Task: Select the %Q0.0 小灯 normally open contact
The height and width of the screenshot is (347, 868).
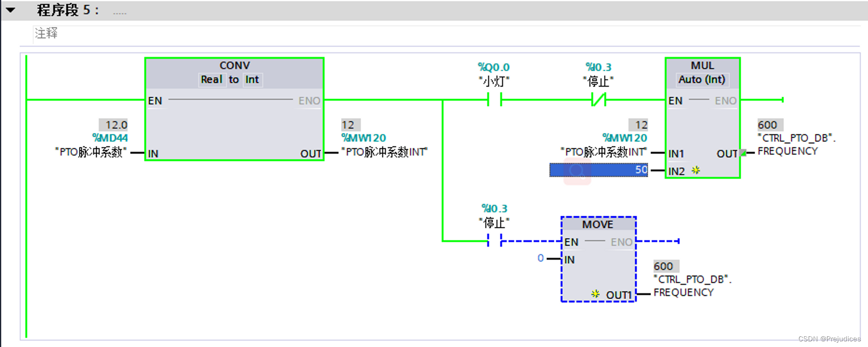Action: [x=494, y=99]
